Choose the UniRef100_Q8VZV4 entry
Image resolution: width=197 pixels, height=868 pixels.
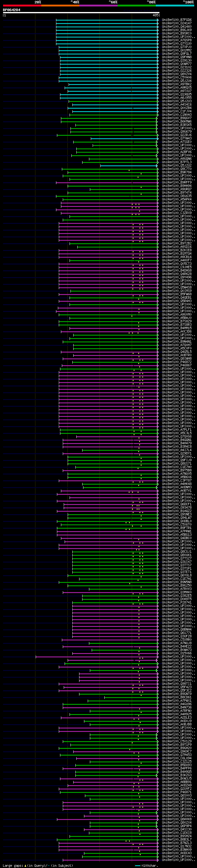point(176,74)
